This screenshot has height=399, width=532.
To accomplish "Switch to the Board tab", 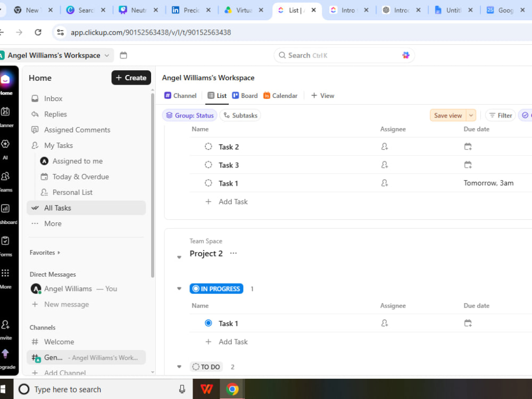I will 245,96.
